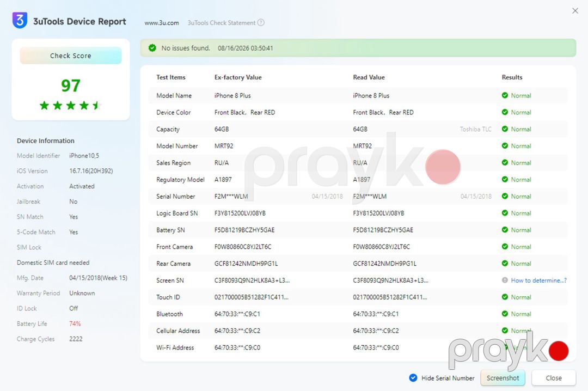588x391 pixels.
Task: Click the Screen SN info icon
Action: (505, 280)
